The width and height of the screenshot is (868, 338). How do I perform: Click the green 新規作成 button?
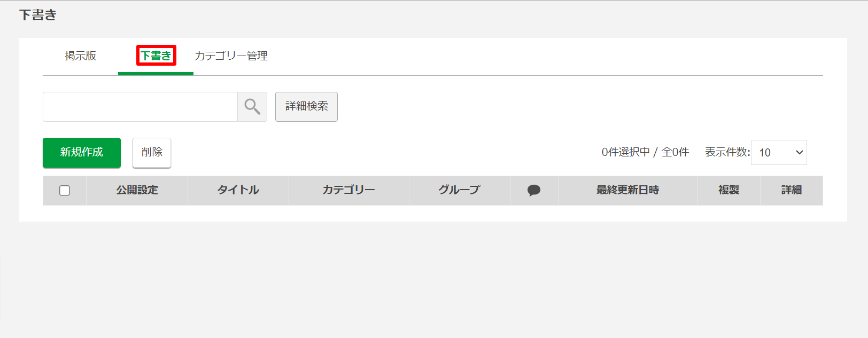82,153
